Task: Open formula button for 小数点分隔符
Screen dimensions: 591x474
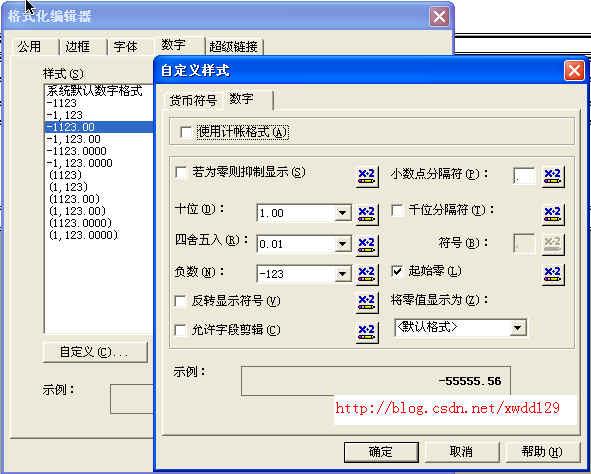Action: click(553, 176)
